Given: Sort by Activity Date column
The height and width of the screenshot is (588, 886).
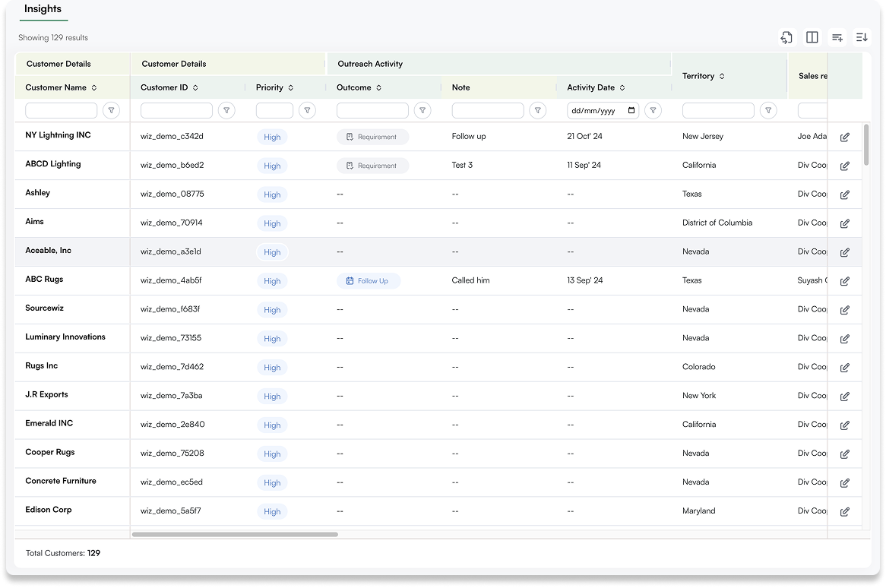Looking at the screenshot, I should [x=622, y=88].
